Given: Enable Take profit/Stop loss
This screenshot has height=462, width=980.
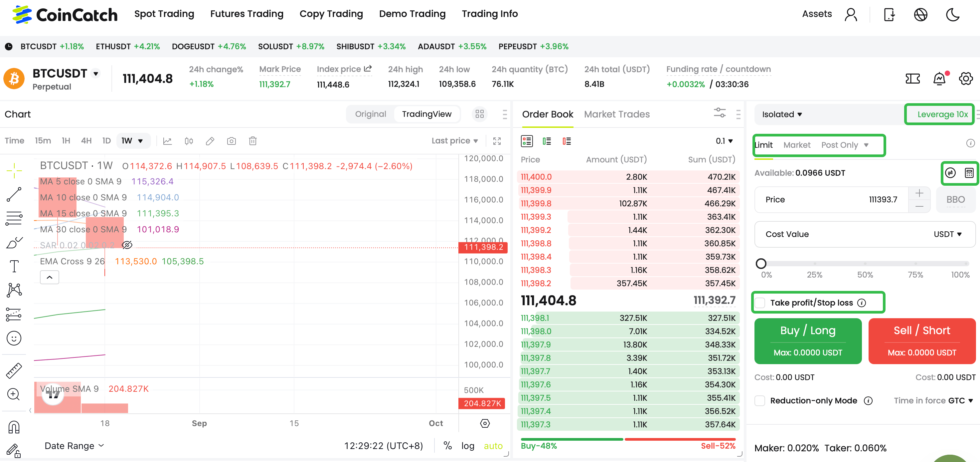Looking at the screenshot, I should coord(760,302).
